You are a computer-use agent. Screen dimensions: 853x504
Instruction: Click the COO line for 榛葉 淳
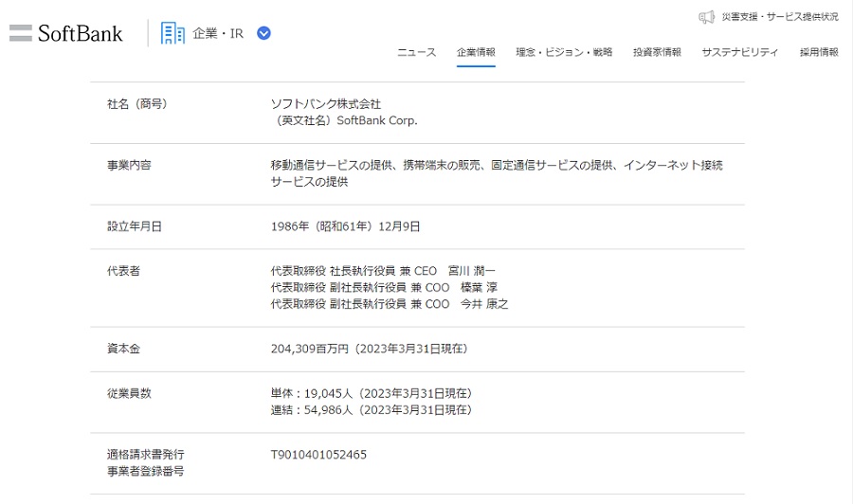(x=384, y=287)
